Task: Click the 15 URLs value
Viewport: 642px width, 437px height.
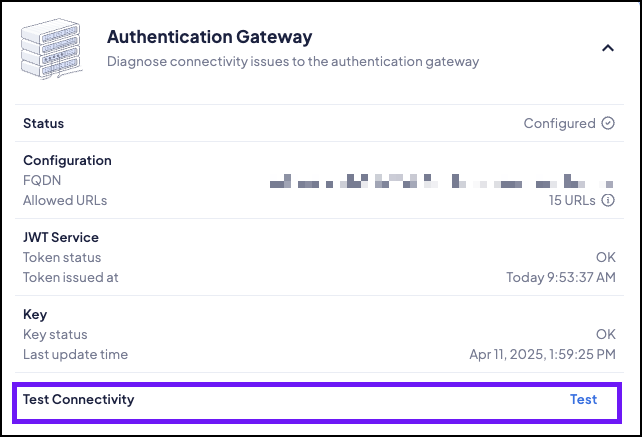Action: point(572,200)
